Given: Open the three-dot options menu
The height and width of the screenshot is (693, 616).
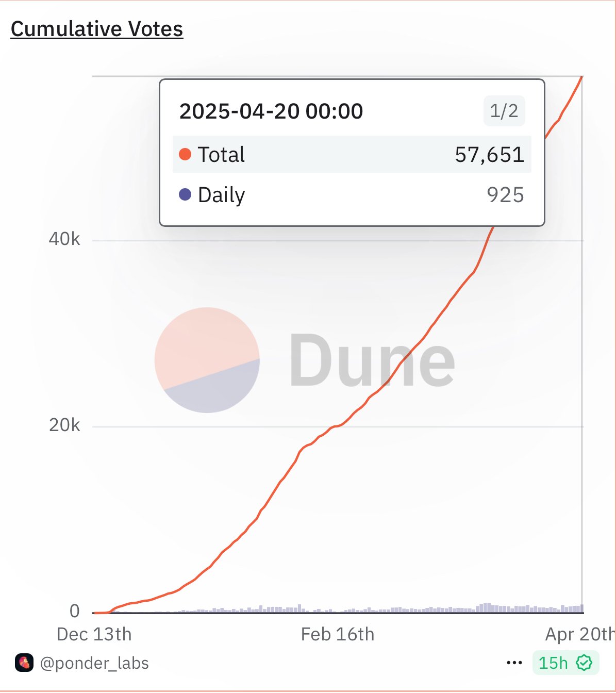Looking at the screenshot, I should coord(514,663).
